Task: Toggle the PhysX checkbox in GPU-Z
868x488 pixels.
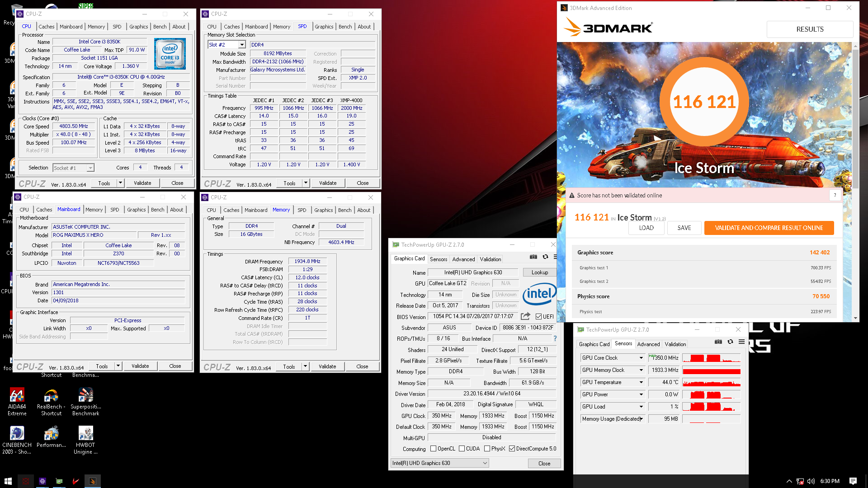Action: coord(487,449)
